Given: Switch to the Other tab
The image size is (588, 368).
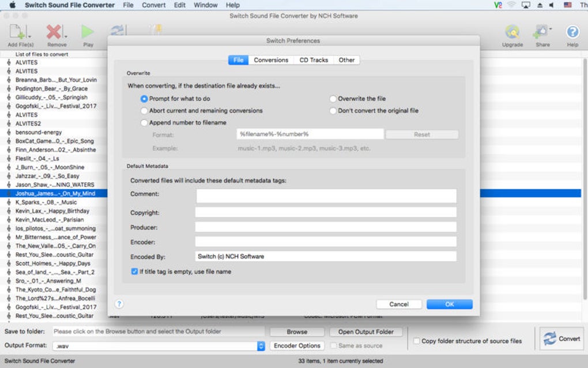Looking at the screenshot, I should click(346, 60).
